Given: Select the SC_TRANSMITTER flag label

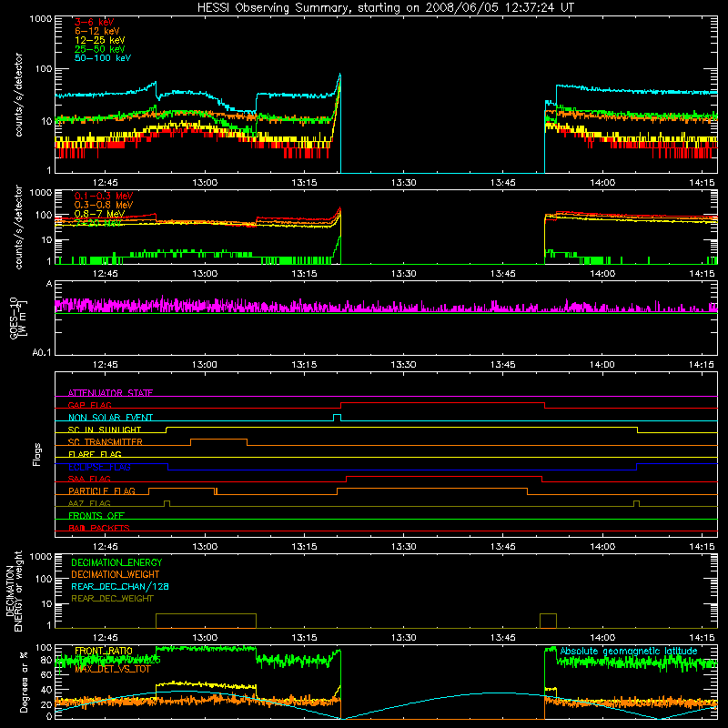Looking at the screenshot, I should coord(106,441).
